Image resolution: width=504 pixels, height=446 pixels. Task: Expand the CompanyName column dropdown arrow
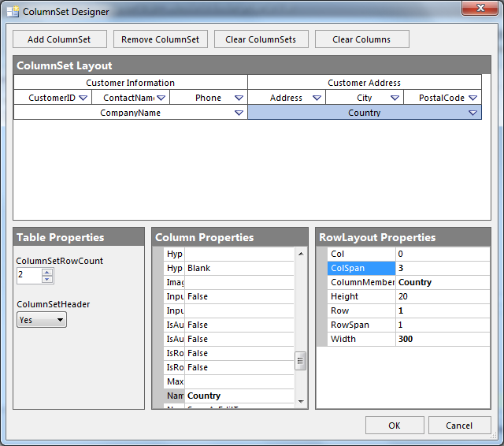(239, 113)
